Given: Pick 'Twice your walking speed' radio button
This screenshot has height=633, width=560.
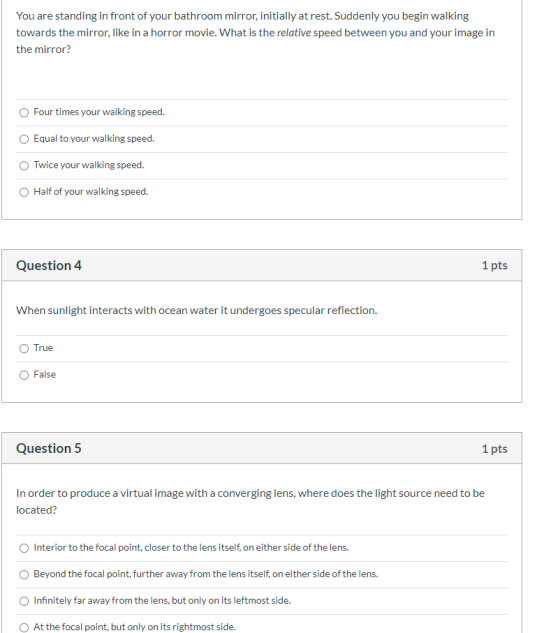Looking at the screenshot, I should 24,166.
